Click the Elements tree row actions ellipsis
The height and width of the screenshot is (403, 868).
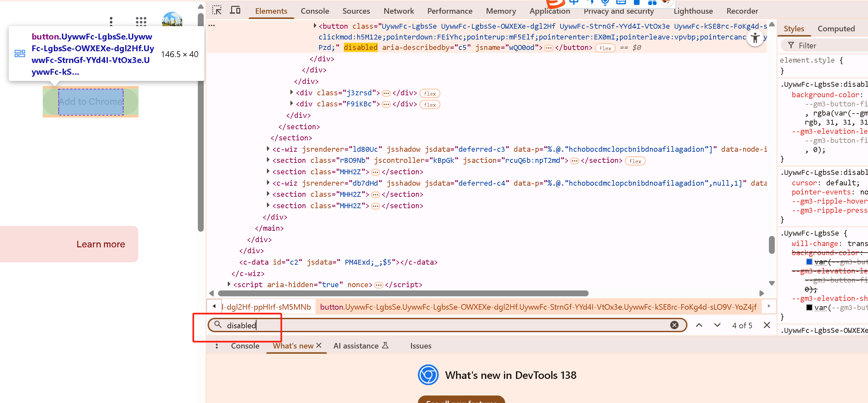click(212, 25)
